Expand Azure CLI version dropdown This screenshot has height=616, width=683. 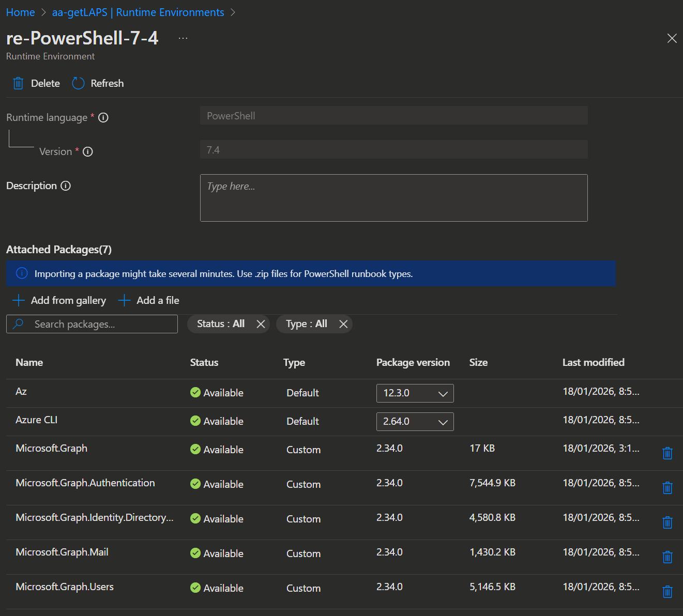click(x=415, y=422)
